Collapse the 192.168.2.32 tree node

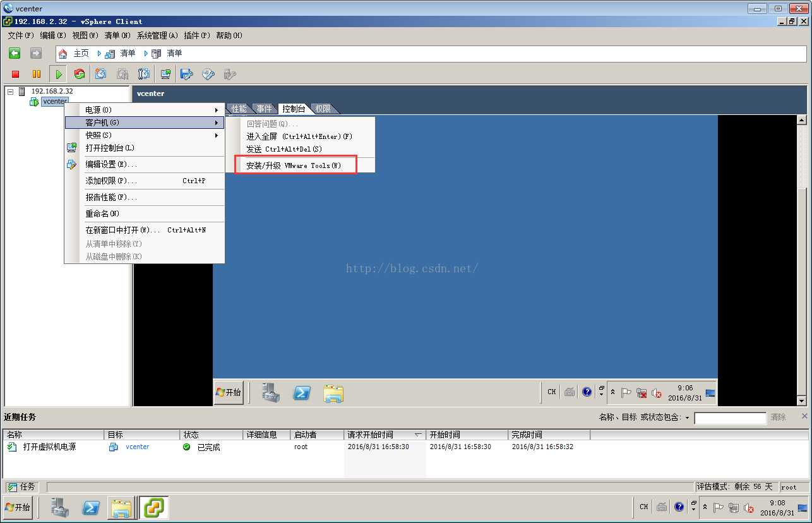[10, 92]
